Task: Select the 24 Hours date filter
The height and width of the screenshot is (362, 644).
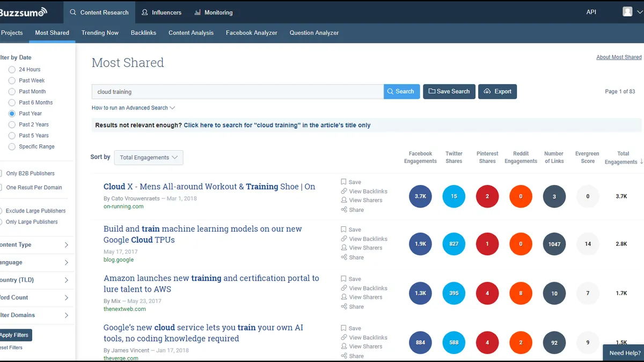Action: click(12, 69)
